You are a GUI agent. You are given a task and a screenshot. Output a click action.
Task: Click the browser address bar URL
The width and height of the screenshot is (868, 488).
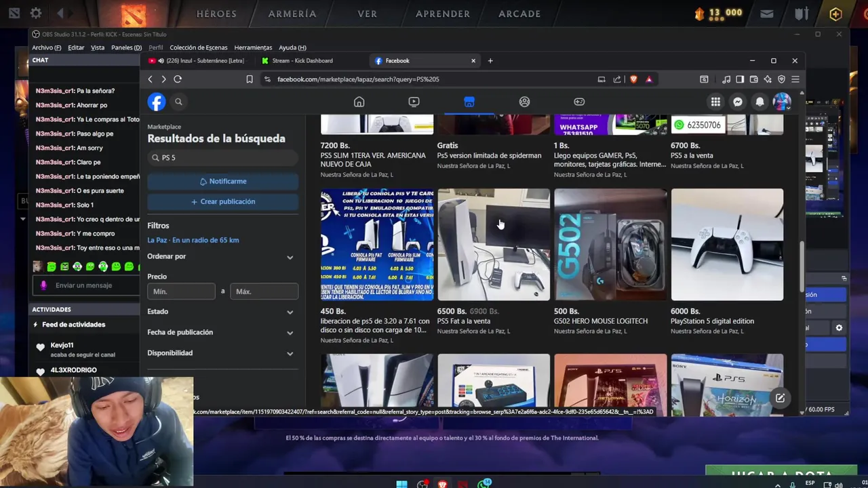click(x=358, y=79)
